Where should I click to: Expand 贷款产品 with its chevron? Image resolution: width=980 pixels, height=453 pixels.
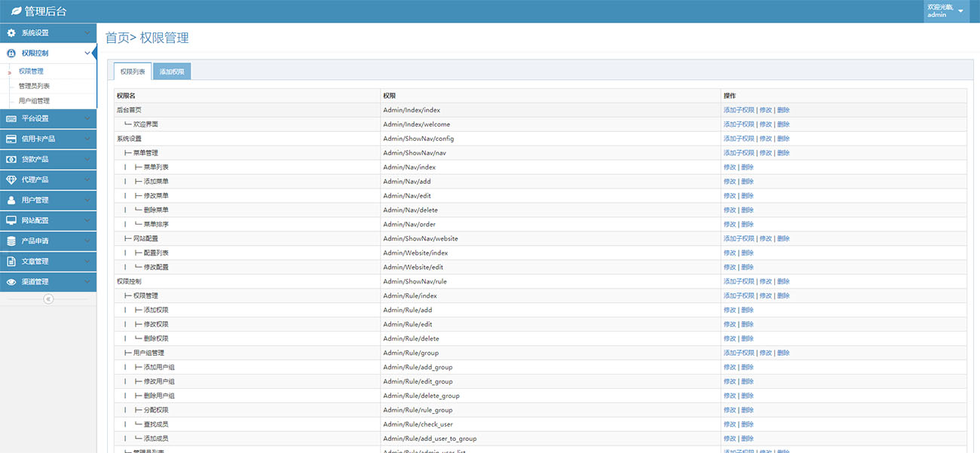(x=87, y=159)
